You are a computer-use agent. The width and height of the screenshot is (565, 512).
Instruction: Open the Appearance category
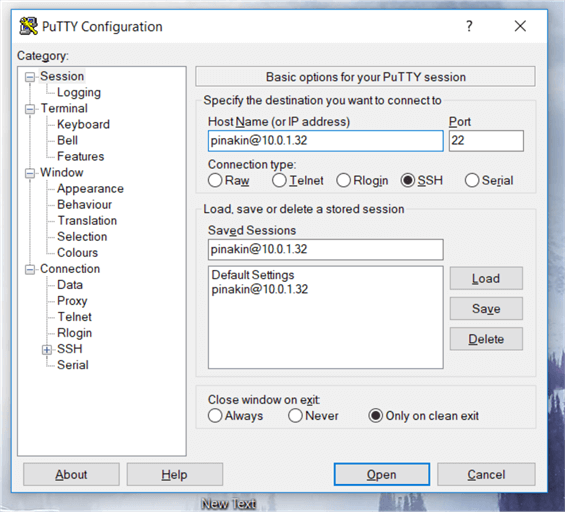(90, 188)
